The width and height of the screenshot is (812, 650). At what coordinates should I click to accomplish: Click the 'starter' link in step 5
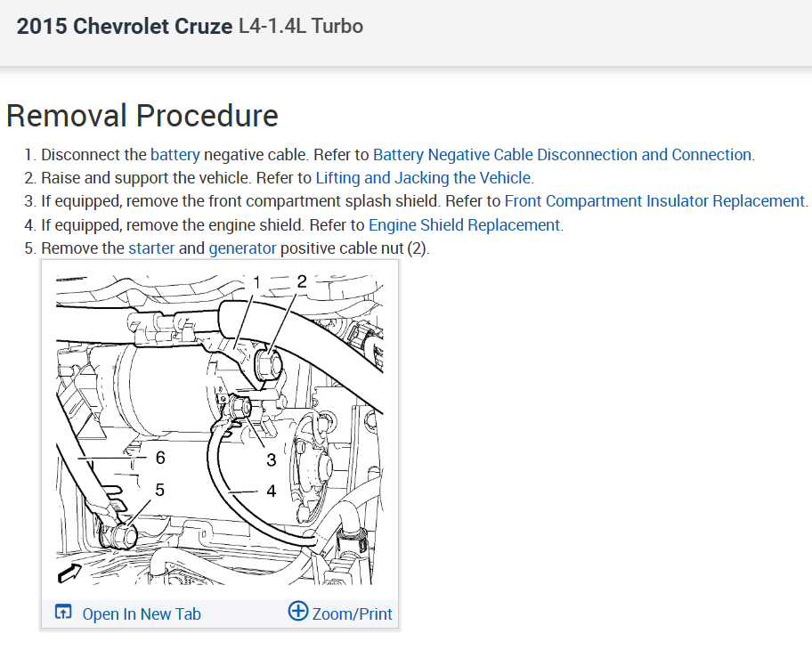tap(151, 248)
